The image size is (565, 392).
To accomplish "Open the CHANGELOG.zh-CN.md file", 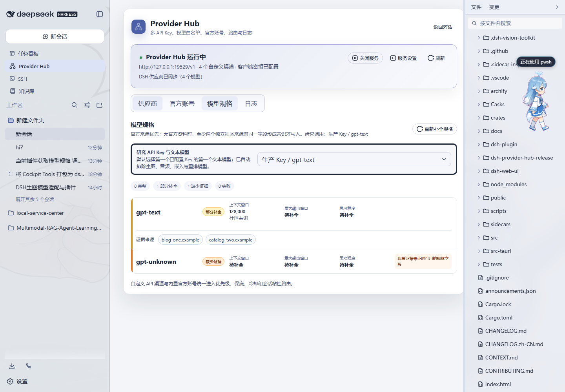I will tap(515, 344).
